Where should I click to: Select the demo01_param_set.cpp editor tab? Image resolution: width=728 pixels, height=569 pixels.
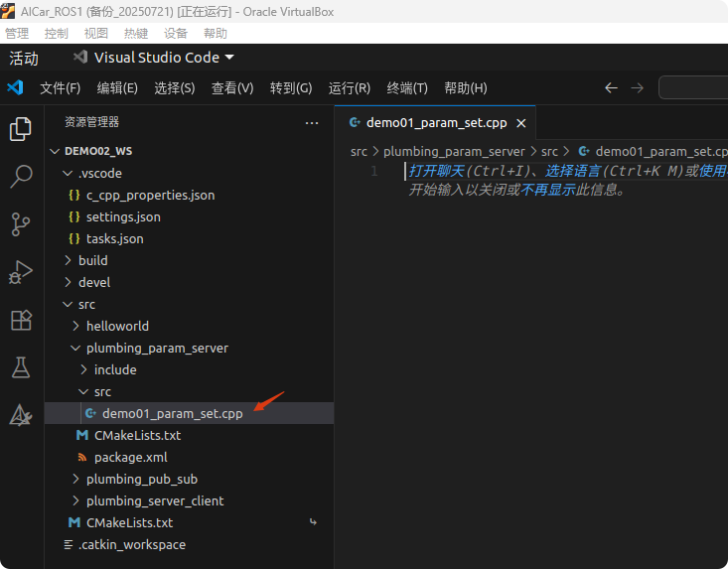[x=435, y=123]
